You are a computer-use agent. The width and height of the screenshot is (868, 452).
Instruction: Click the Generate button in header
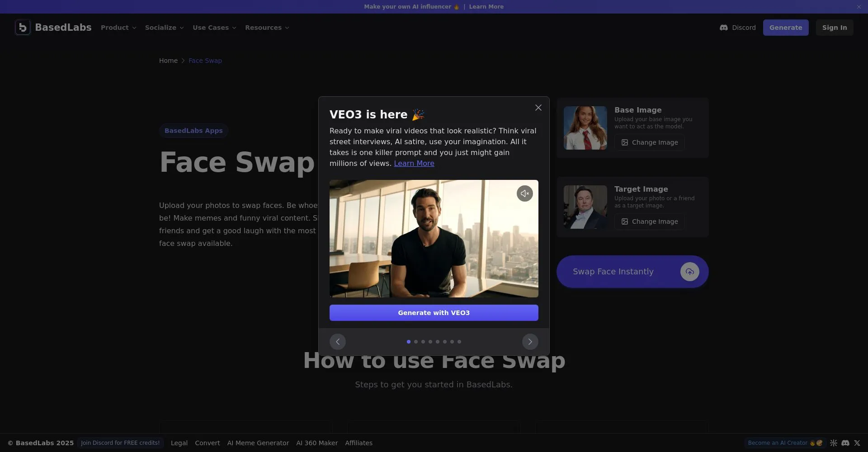[x=786, y=28]
